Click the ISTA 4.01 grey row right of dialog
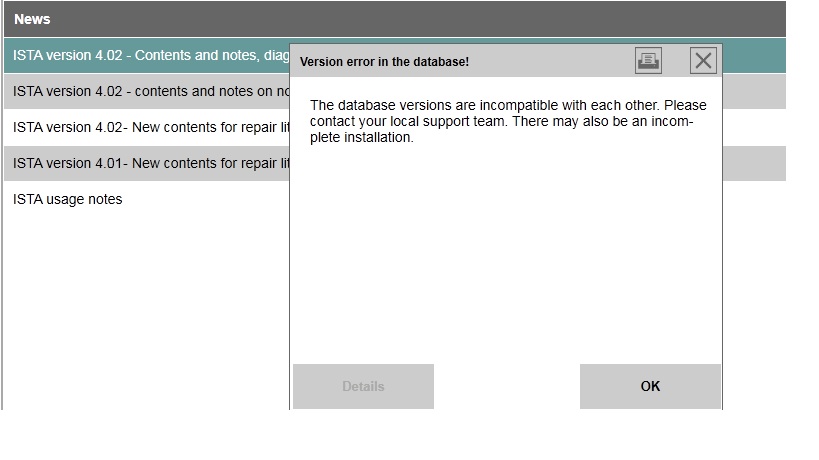The image size is (819, 460). (x=754, y=163)
